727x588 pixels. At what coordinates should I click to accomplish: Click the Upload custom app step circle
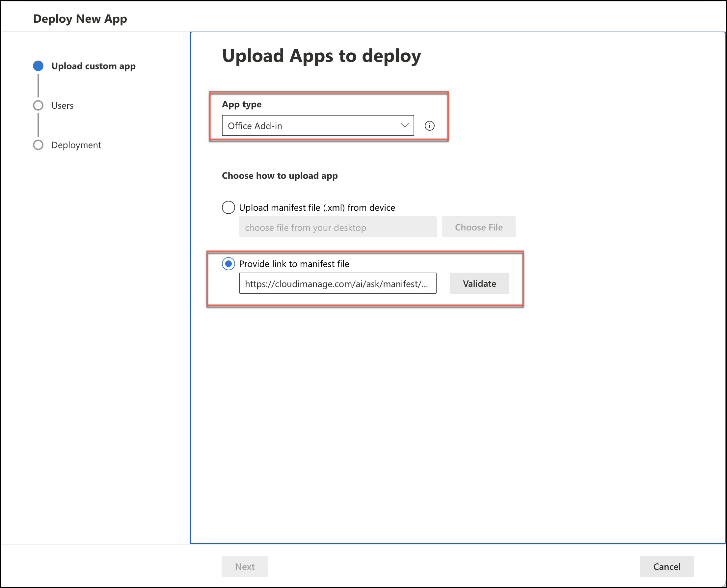(x=38, y=66)
